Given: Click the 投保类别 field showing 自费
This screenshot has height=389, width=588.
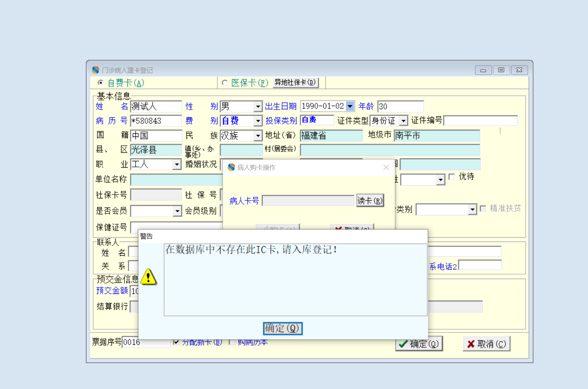Looking at the screenshot, I should (x=317, y=120).
